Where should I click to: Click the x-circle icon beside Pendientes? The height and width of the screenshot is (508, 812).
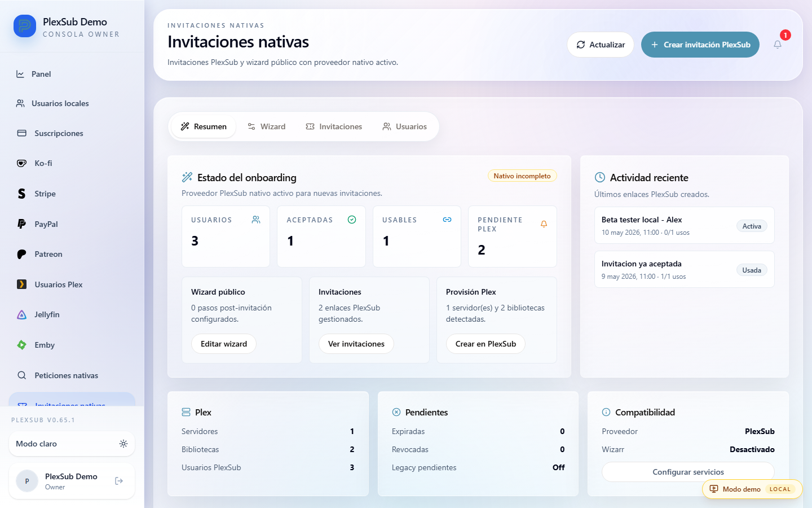(x=396, y=412)
